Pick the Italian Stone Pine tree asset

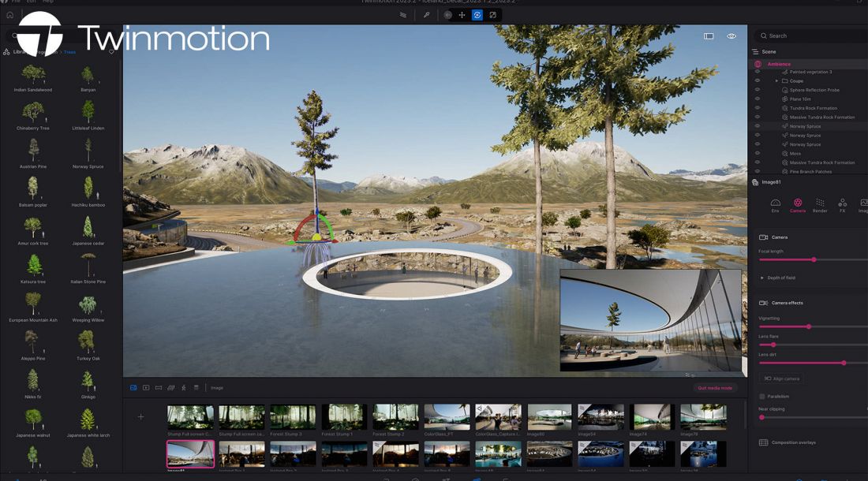[x=88, y=270]
